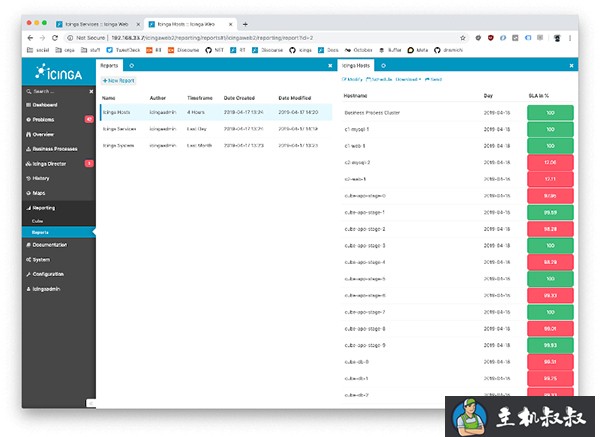Click the browser address bar
This screenshot has height=437, width=600.
coord(264,38)
